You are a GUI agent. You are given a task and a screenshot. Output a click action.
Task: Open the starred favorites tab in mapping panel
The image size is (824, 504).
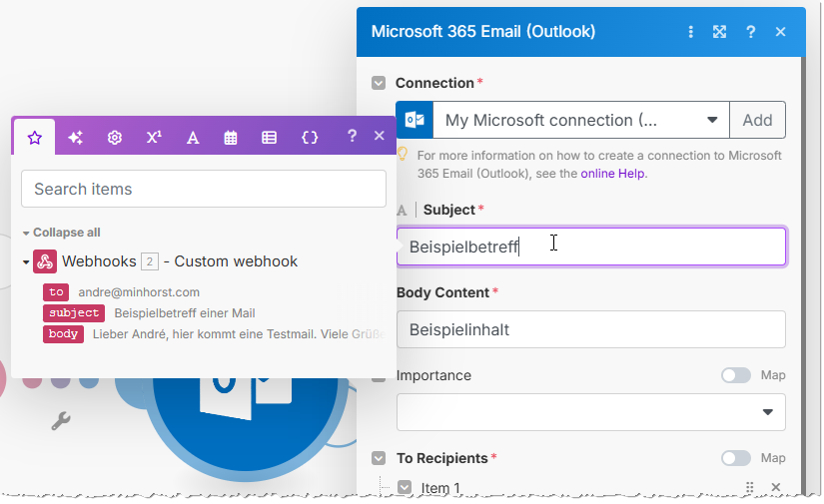click(35, 138)
